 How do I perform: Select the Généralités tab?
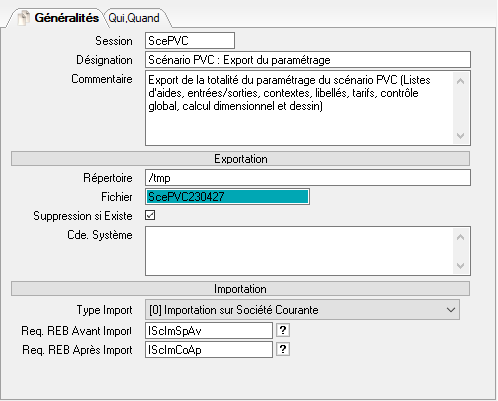pyautogui.click(x=59, y=18)
